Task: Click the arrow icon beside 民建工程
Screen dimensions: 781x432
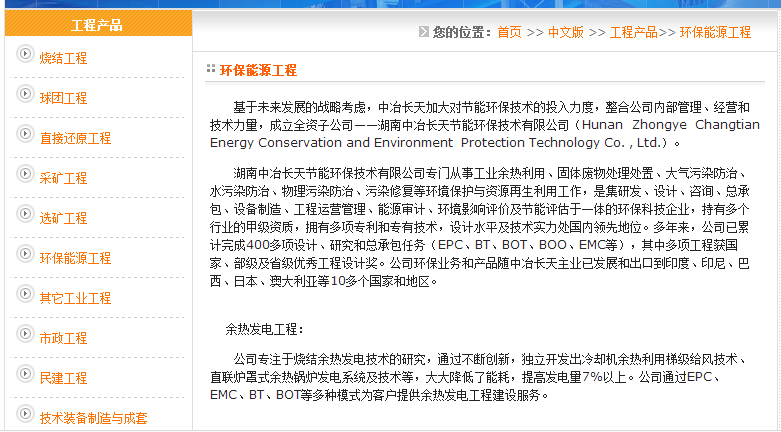Action: 25,373
